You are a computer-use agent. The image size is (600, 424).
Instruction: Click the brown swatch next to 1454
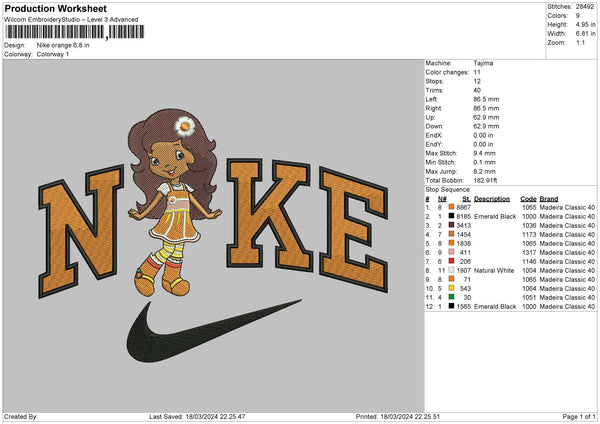(452, 234)
